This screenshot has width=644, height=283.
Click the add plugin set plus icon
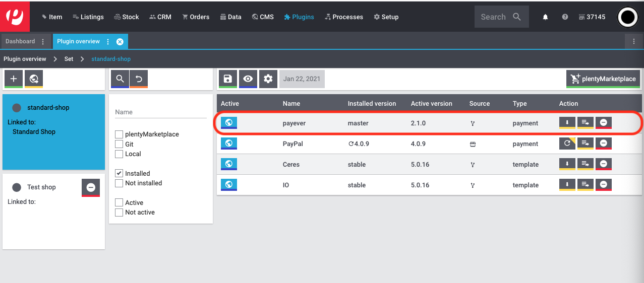(x=14, y=79)
